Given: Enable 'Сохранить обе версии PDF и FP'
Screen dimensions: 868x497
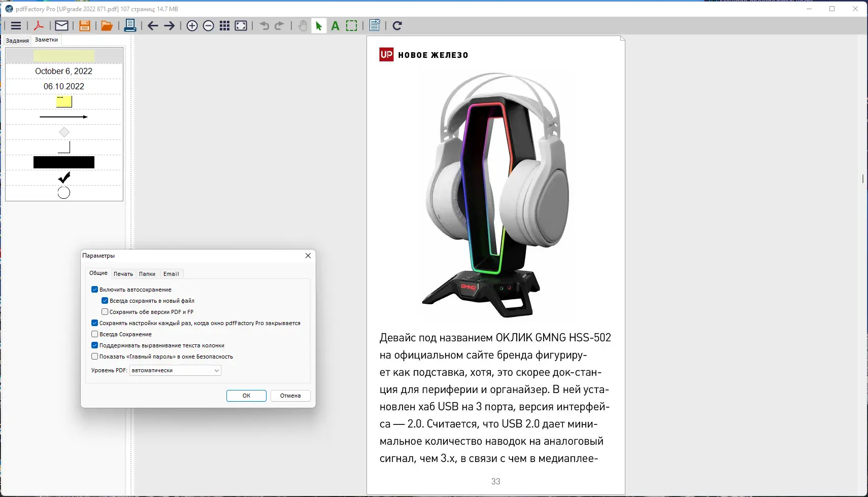Looking at the screenshot, I should tap(105, 312).
